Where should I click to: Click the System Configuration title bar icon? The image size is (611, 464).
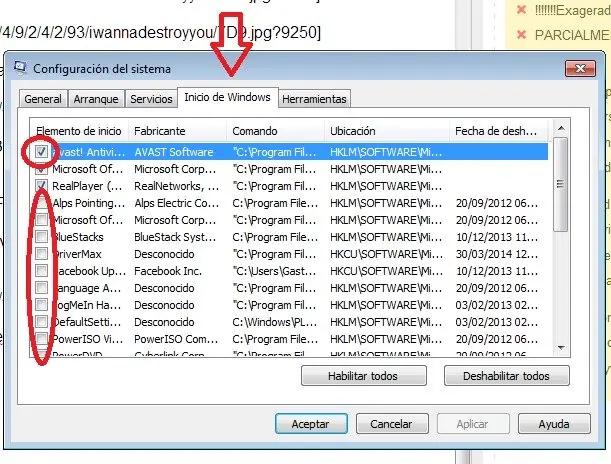pos(20,68)
